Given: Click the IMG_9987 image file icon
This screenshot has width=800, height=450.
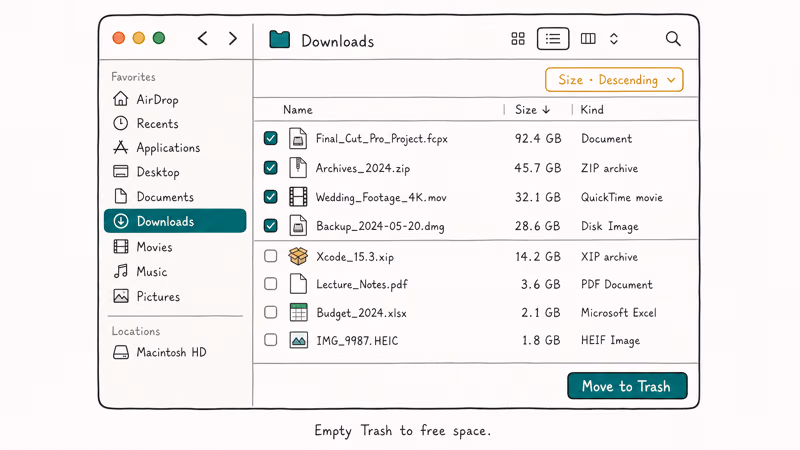Looking at the screenshot, I should tap(298, 340).
